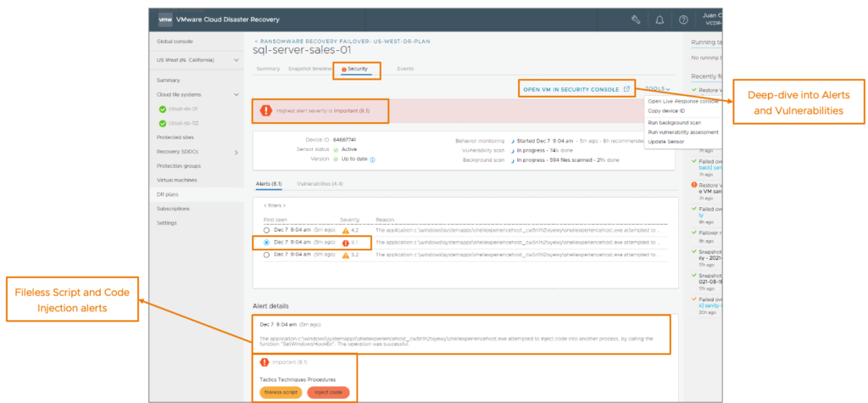Image resolution: width=868 pixels, height=403 pixels.
Task: Select the radio button for severity 4.2 alert
Action: [x=267, y=229]
